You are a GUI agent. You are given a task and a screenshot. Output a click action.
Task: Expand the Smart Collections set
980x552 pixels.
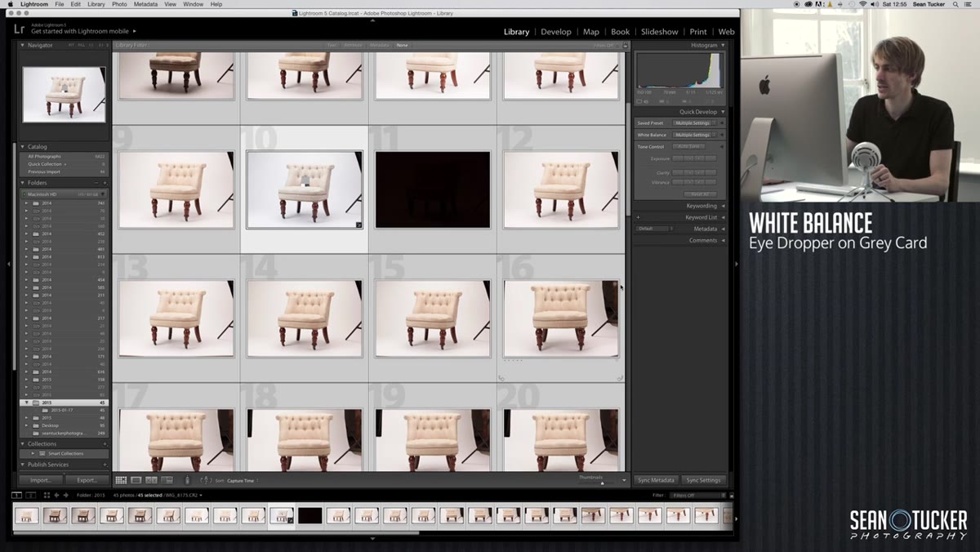pos(33,453)
